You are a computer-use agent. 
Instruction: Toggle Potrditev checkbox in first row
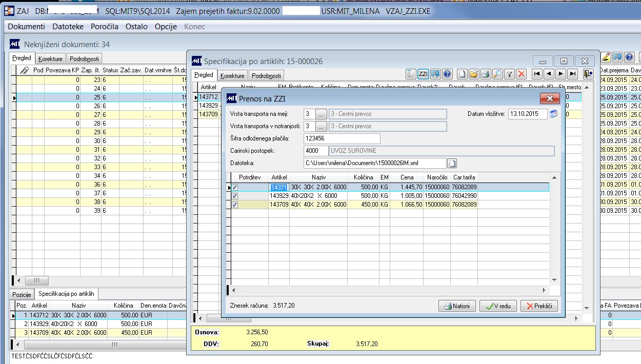click(235, 188)
